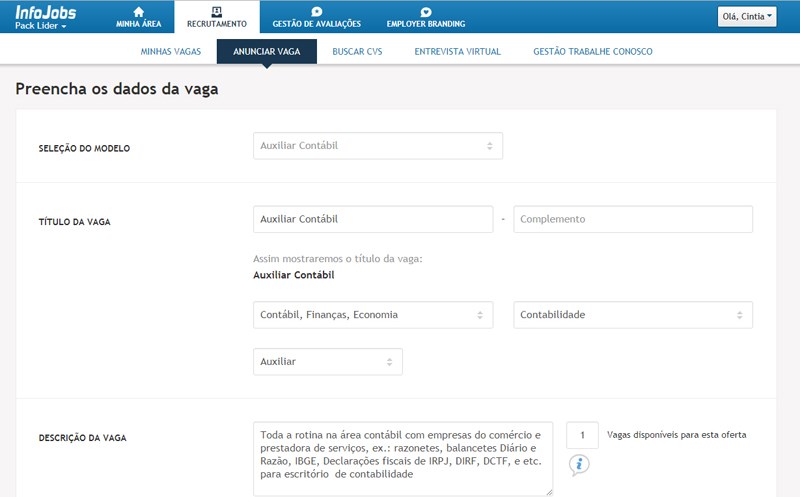This screenshot has width=800, height=497.
Task: Open the Pack Líder dropdown
Action: (x=41, y=26)
